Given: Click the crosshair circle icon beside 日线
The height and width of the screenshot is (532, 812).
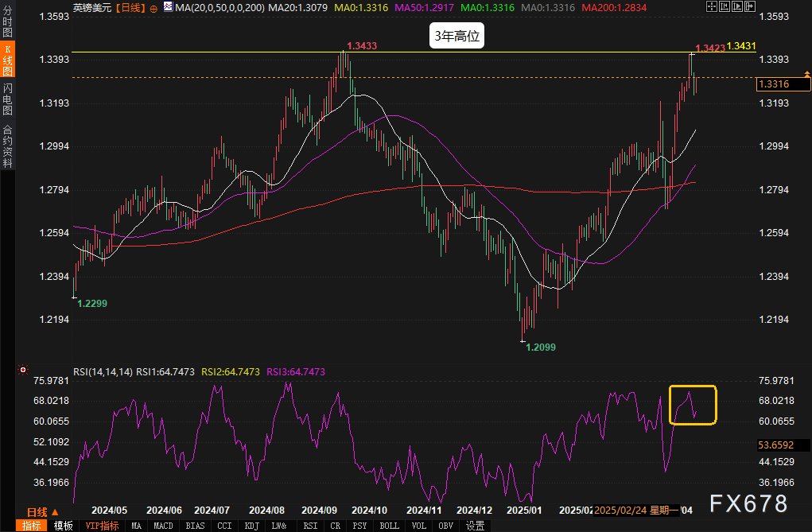Looking at the screenshot, I should pyautogui.click(x=153, y=7).
